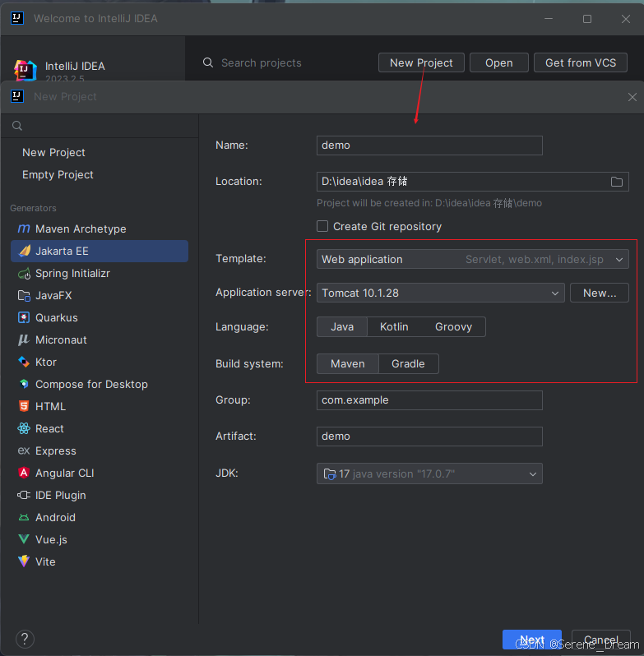The image size is (644, 656).
Task: Select the Jakarta EE generator
Action: coord(100,251)
